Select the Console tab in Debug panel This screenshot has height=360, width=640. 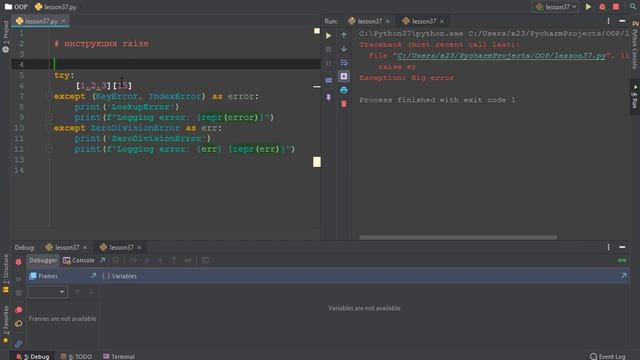click(79, 260)
